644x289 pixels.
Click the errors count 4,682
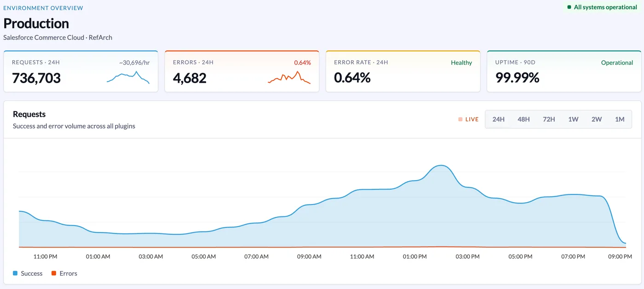pyautogui.click(x=190, y=78)
